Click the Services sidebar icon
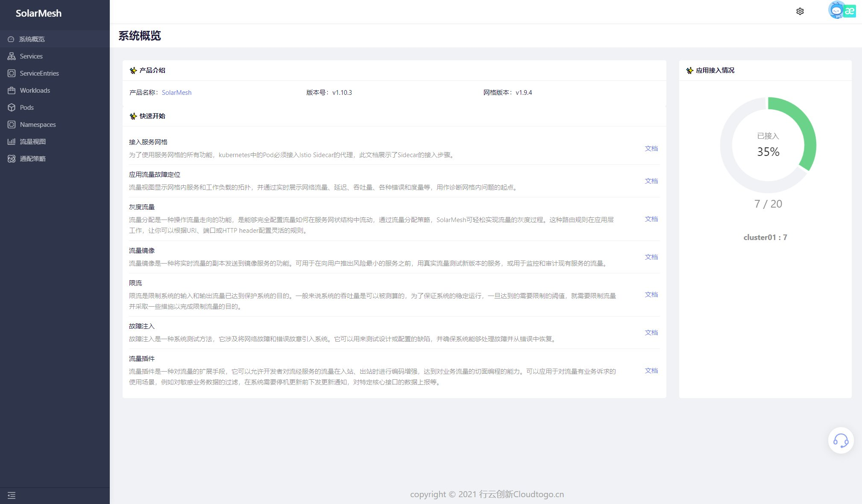Viewport: 862px width, 504px height. click(12, 56)
